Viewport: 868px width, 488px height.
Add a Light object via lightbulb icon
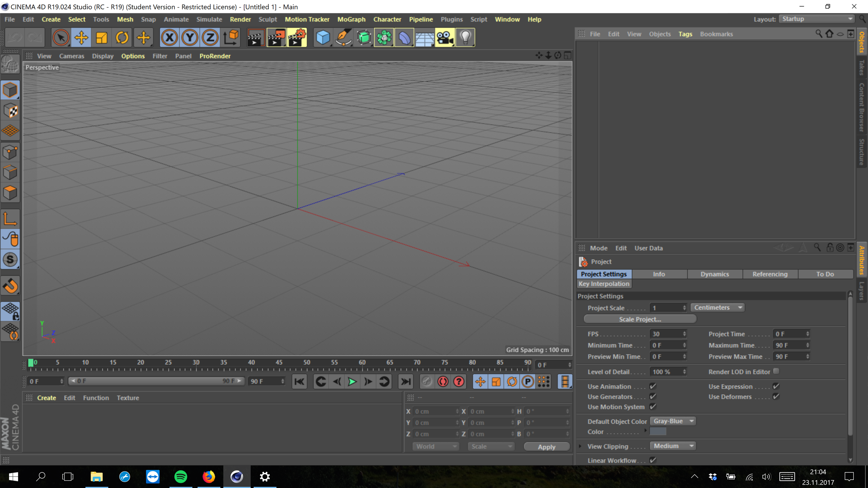(x=465, y=37)
